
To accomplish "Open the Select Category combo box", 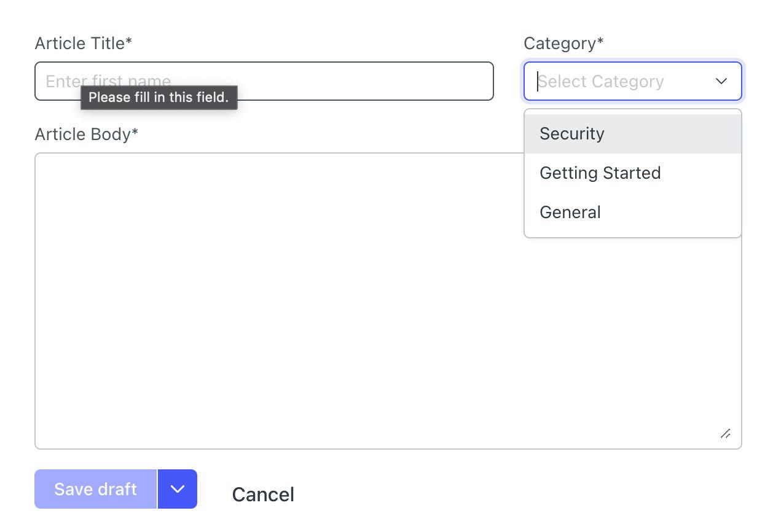I will click(x=621, y=81).
